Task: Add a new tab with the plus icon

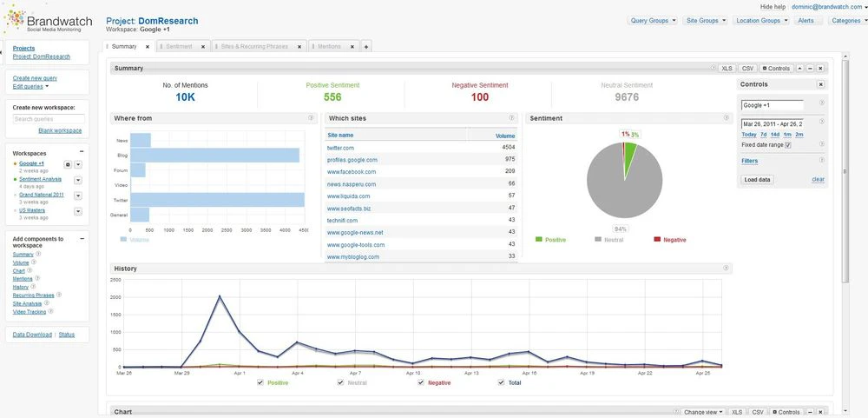Action: pos(366,47)
